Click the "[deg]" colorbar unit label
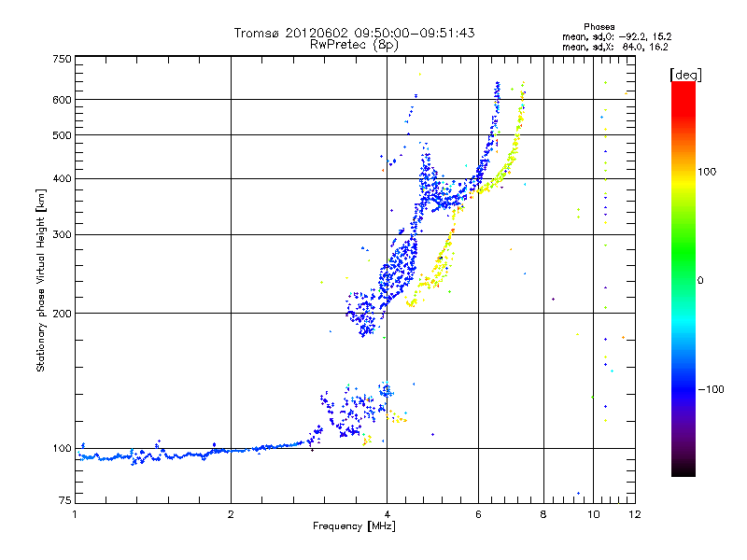Screen dimensions: 747x560 685,75
